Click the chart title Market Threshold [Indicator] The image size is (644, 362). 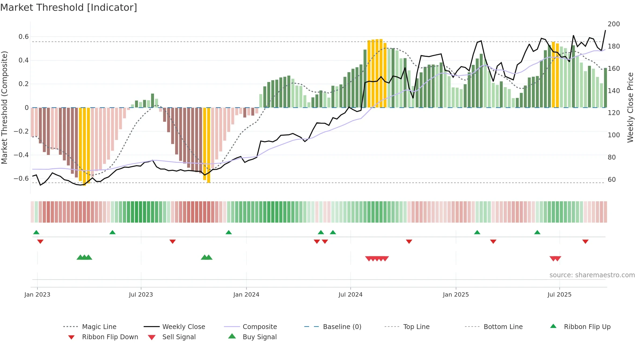[69, 8]
